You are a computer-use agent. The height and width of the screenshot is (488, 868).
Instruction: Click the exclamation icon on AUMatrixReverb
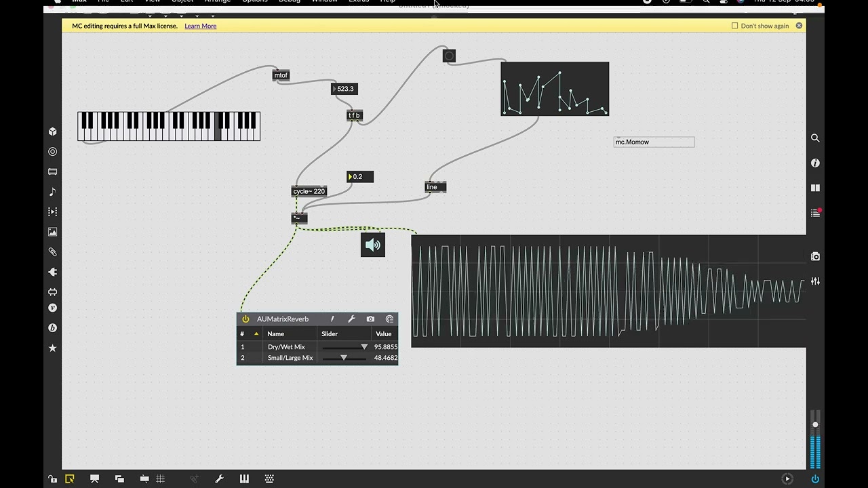point(332,319)
